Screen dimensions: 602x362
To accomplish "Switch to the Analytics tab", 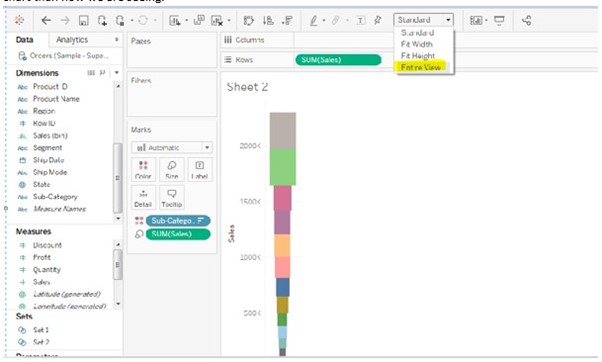I will [72, 40].
